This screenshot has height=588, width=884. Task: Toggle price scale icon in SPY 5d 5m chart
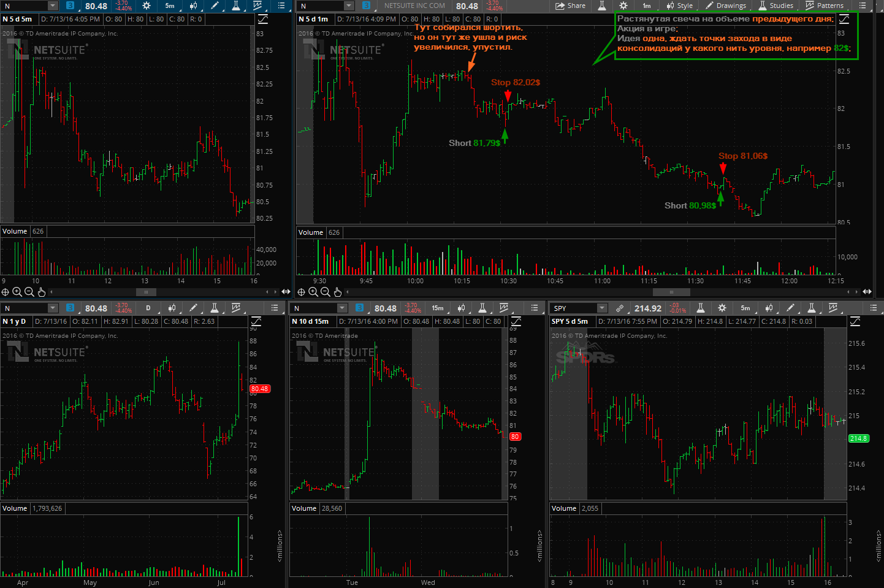855,321
